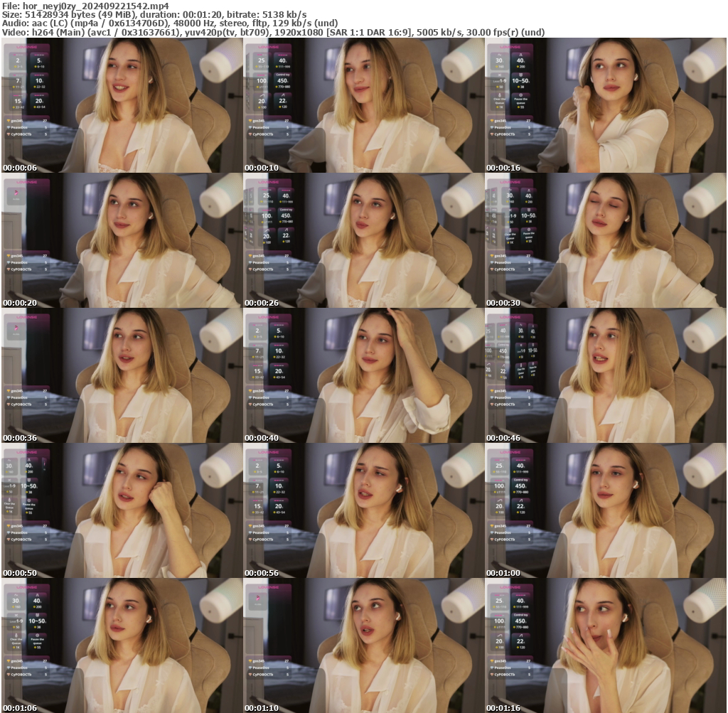Viewport: 728px width, 713px height.
Task: Click the smiley icon on Pause the queue
Action: [521, 95]
